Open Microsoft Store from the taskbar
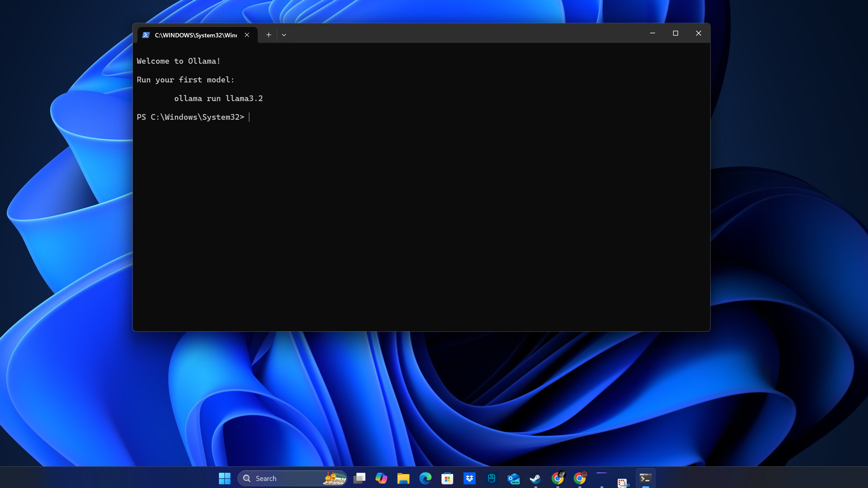868x488 pixels. 447,478
